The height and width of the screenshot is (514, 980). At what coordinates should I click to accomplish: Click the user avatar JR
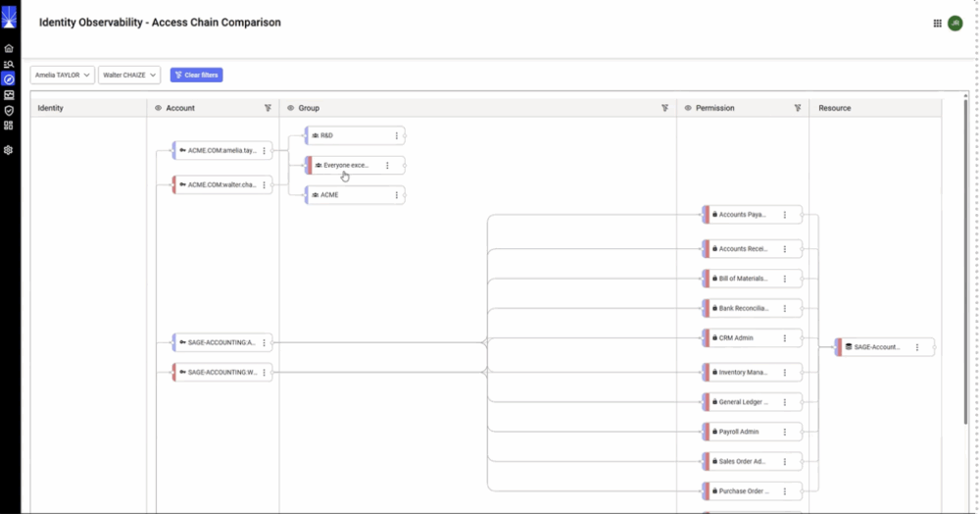tap(955, 24)
